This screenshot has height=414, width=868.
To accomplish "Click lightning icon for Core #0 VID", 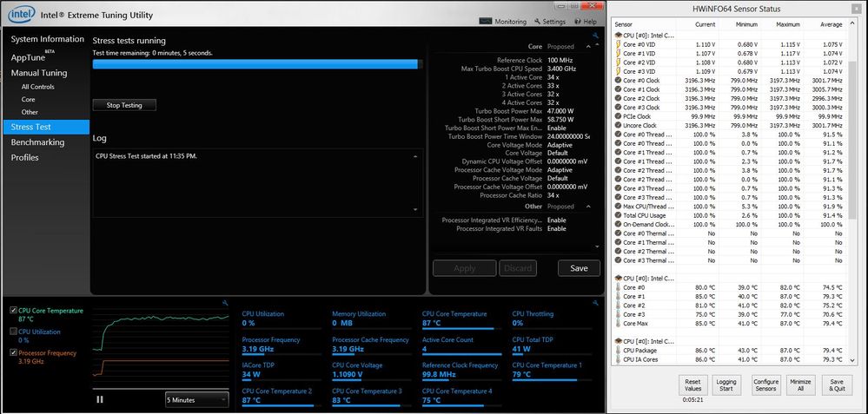I will pyautogui.click(x=619, y=44).
